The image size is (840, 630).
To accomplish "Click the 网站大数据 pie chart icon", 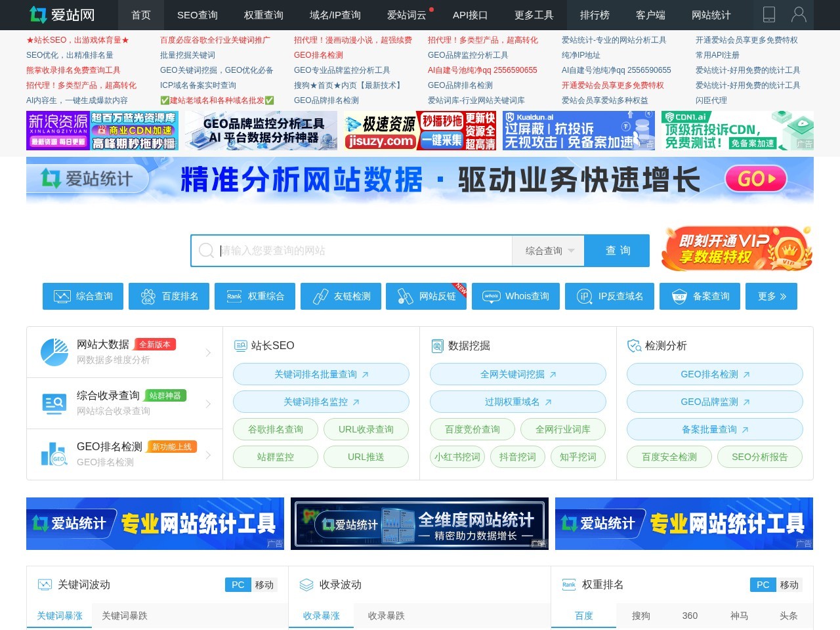I will coord(54,352).
